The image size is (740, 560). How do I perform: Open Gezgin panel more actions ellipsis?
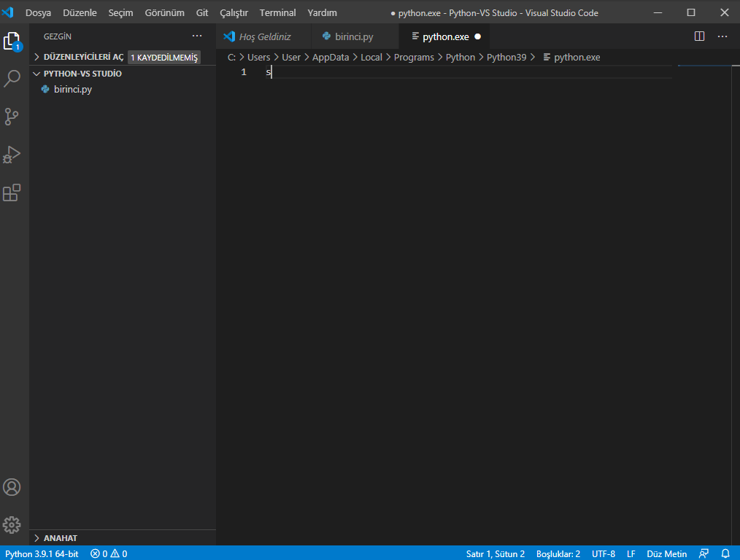click(x=197, y=36)
